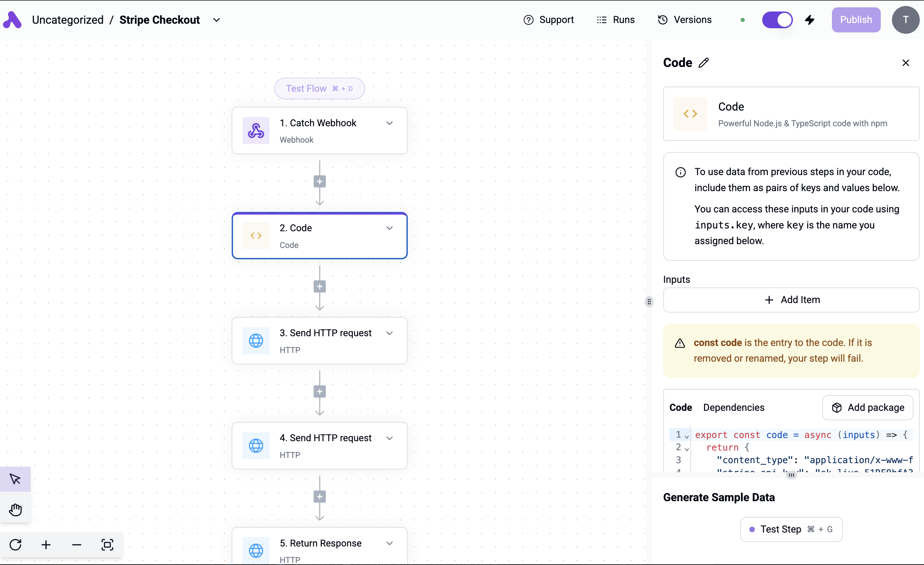This screenshot has height=565, width=924.
Task: Click the Test Step button
Action: (791, 529)
